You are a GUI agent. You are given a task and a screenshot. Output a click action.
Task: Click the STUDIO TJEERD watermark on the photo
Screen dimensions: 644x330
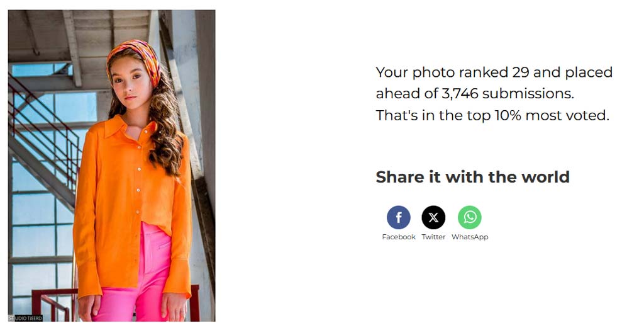click(25, 318)
